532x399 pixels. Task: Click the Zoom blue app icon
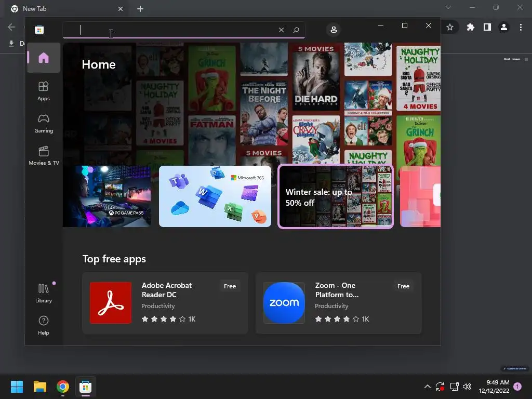284,303
